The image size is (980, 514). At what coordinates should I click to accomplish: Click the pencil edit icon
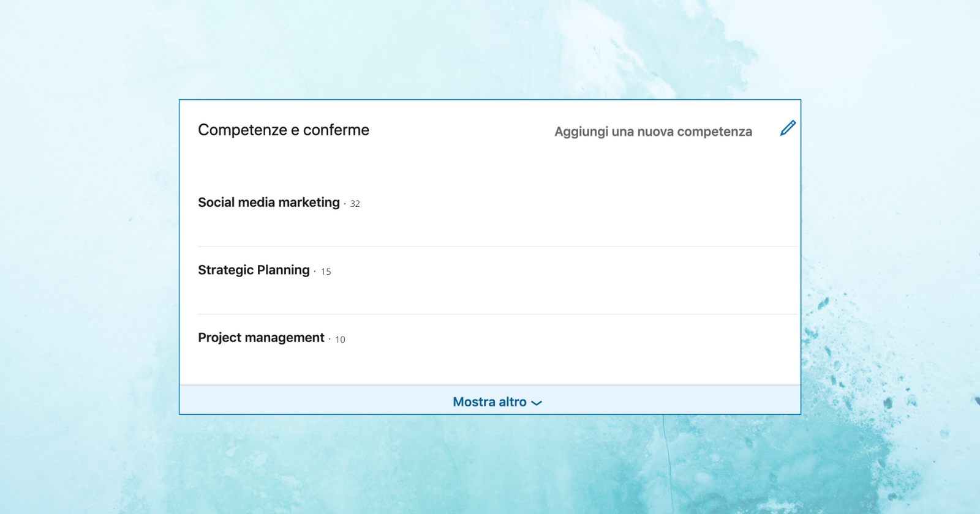tap(788, 128)
